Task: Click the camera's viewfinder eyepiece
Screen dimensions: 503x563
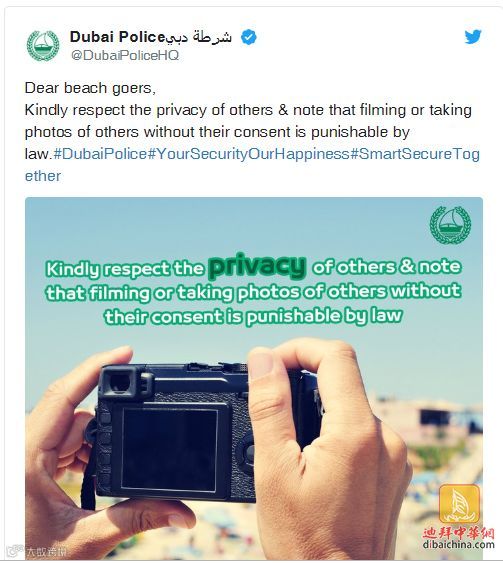Action: (120, 383)
